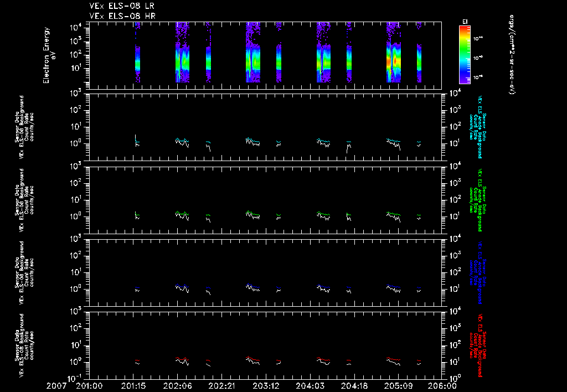The image size is (567, 392).
Task: Click the "206:00" time axis label
Action: point(444,386)
